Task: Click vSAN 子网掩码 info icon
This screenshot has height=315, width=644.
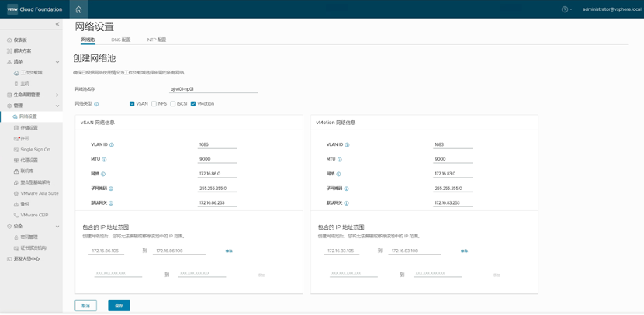Action: click(x=111, y=189)
